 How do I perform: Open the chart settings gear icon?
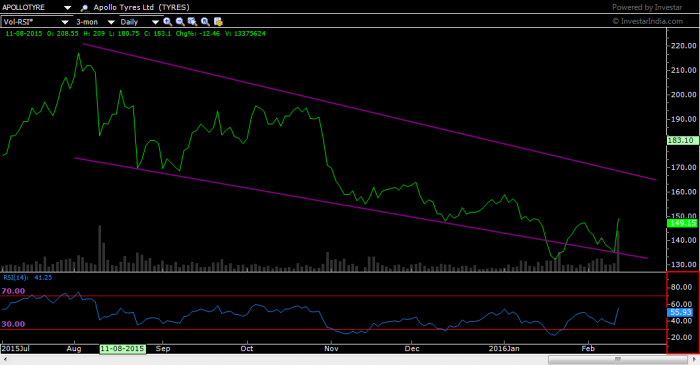coord(218,21)
